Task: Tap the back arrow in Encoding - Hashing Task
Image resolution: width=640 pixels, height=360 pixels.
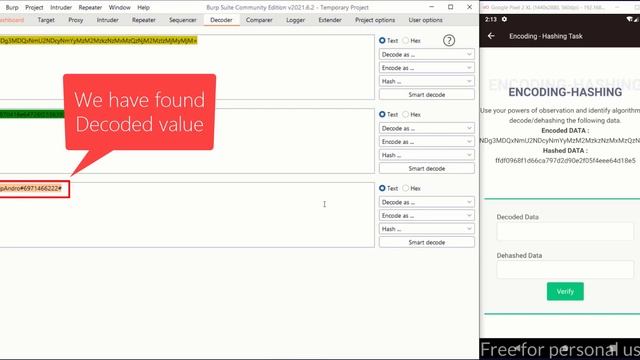Action: 491,36
